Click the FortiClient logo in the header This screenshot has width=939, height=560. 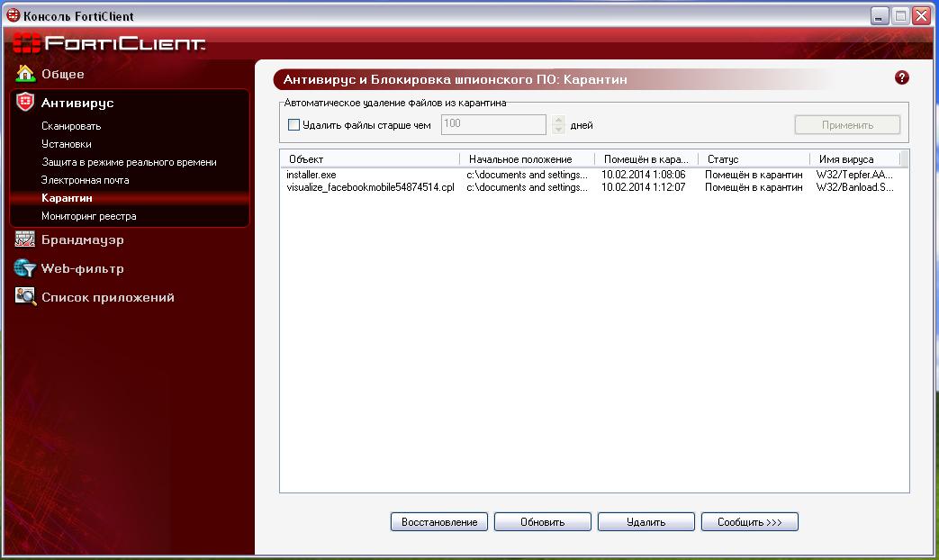[x=109, y=43]
